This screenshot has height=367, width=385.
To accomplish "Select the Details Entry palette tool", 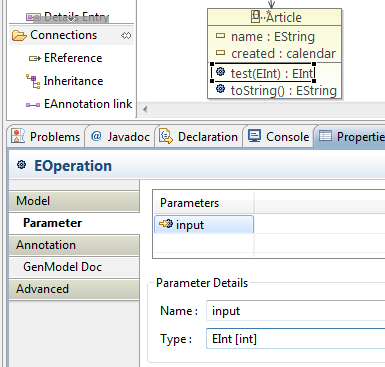I will point(68,17).
